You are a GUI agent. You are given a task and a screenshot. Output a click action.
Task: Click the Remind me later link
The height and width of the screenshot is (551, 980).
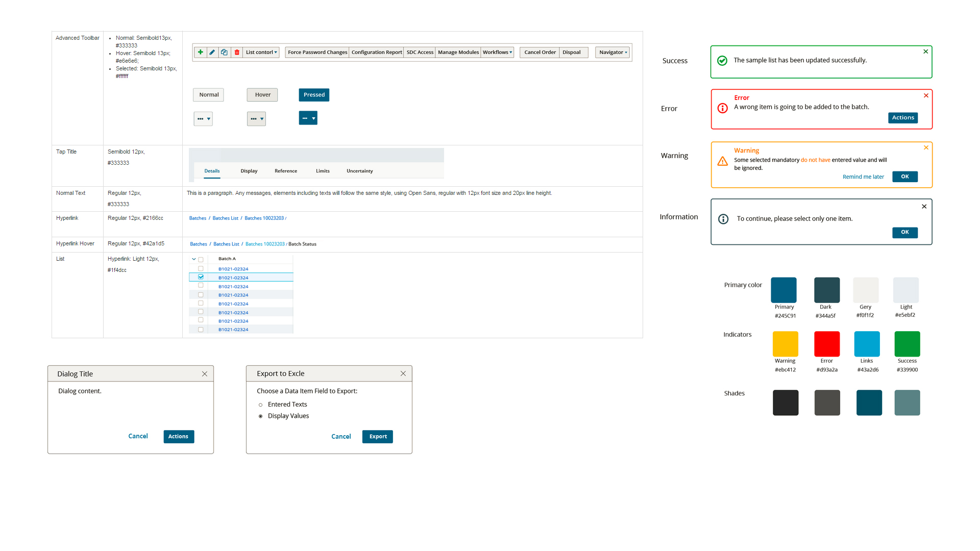863,177
